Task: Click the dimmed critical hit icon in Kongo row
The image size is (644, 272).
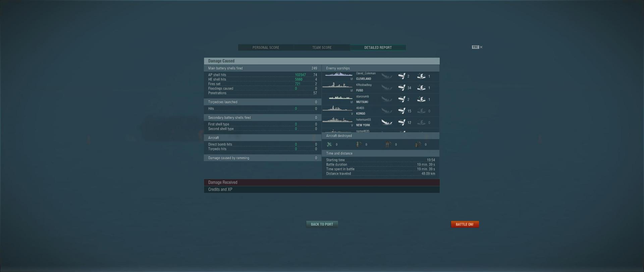Action: coord(421,111)
